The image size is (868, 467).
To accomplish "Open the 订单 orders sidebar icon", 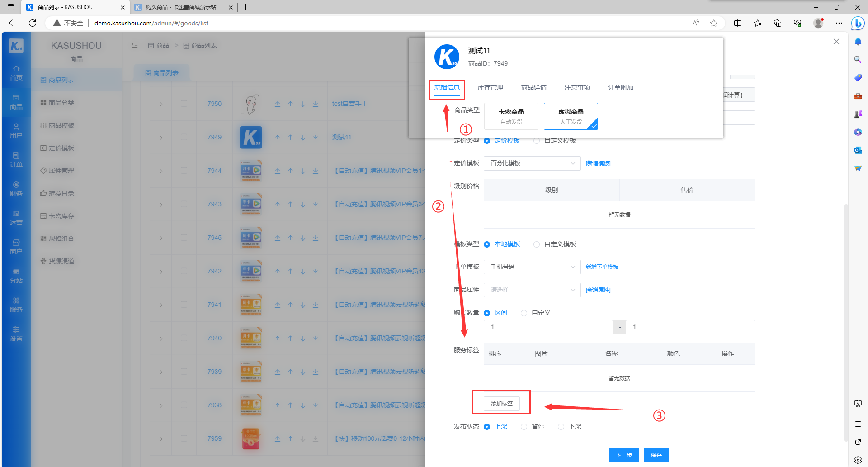I will (16, 160).
